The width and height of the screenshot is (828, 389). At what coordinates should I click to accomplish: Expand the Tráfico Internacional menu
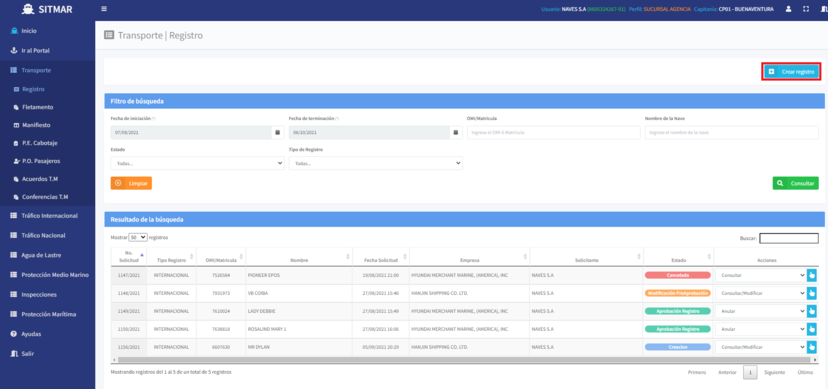point(48,216)
